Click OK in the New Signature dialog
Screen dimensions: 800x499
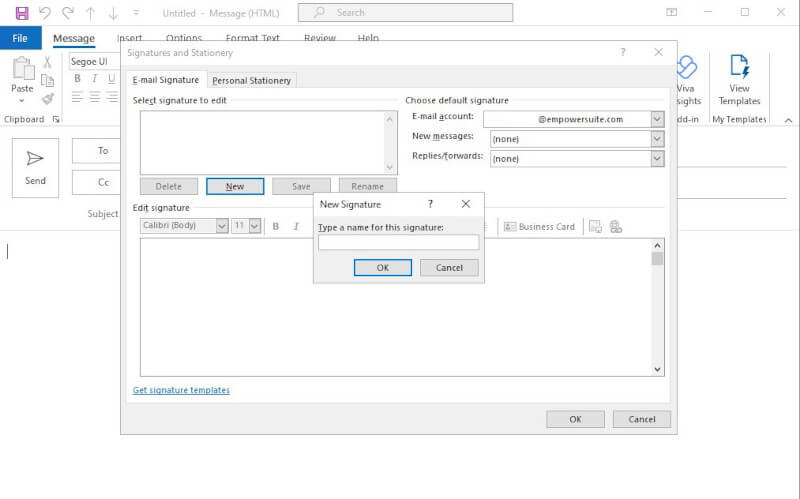382,267
